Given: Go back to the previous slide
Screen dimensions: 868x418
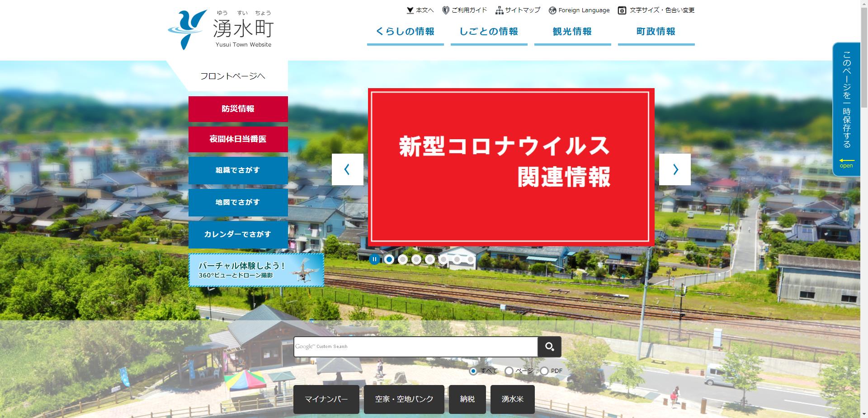Looking at the screenshot, I should click(x=347, y=169).
